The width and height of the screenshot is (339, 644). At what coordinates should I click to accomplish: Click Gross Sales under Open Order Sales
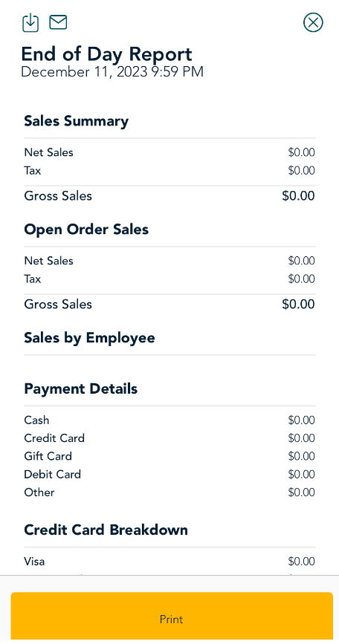click(169, 305)
